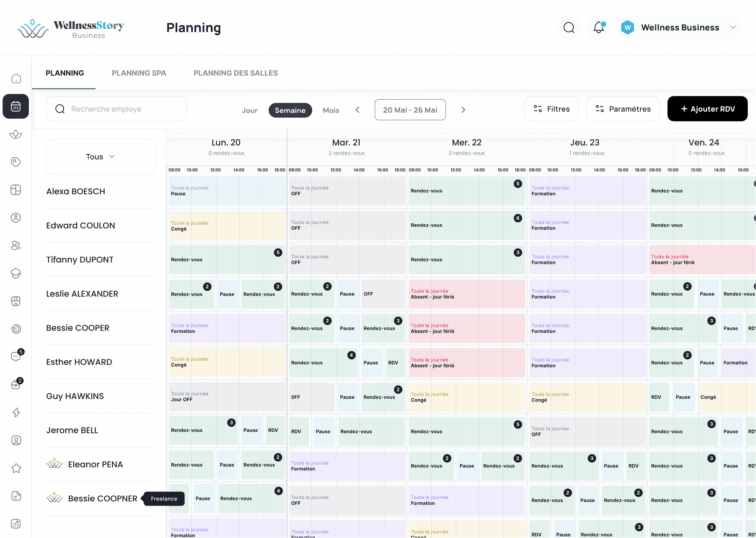The image size is (756, 538).
Task: Select employee Tifanny DUPONT
Action: 80,259
